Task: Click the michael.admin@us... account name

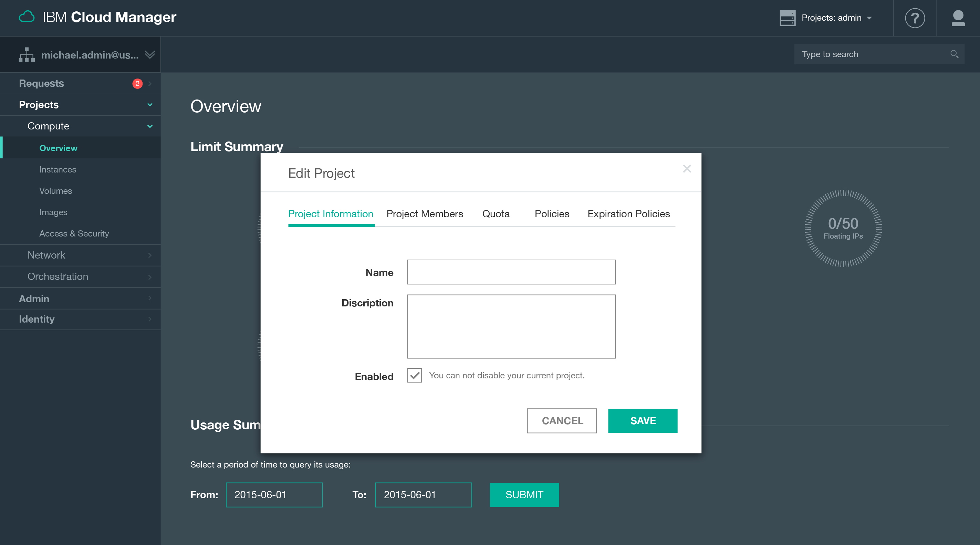Action: tap(90, 55)
